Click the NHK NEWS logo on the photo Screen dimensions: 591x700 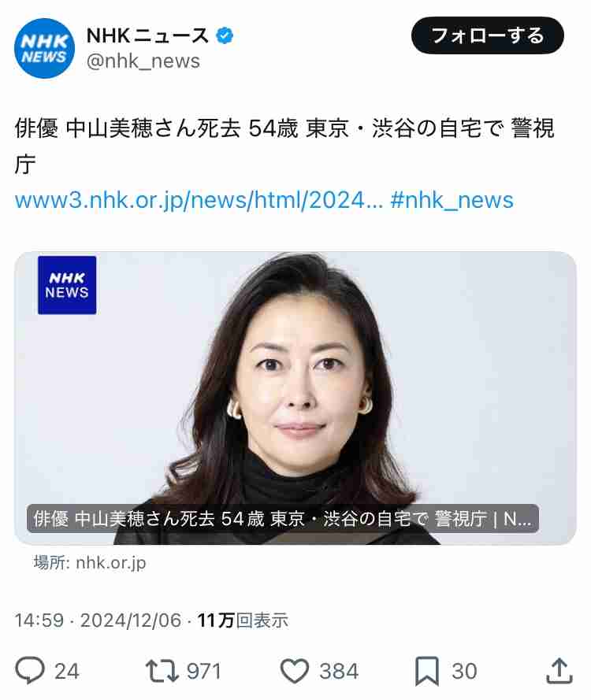(x=67, y=285)
